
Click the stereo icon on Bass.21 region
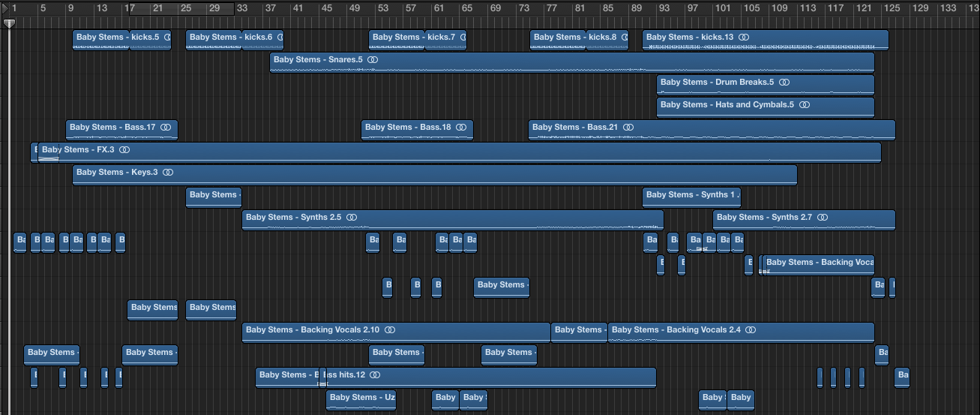point(628,128)
